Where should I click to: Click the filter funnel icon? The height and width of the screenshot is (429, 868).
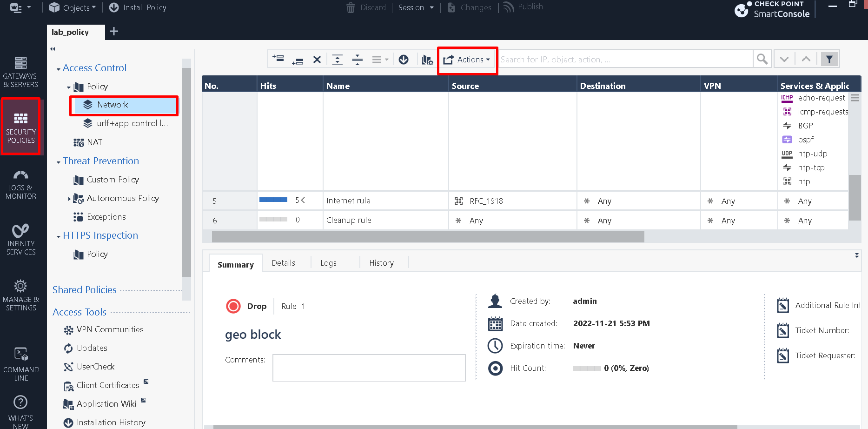coord(829,59)
